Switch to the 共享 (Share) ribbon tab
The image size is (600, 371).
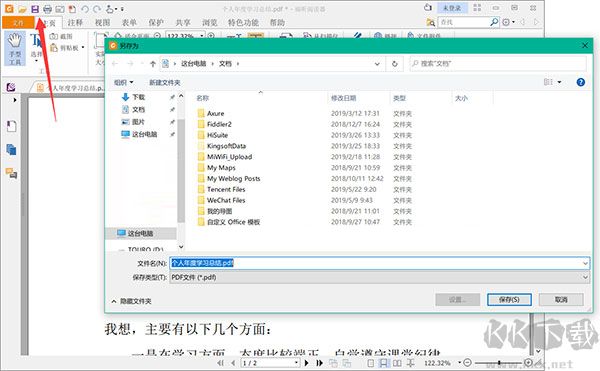(183, 23)
